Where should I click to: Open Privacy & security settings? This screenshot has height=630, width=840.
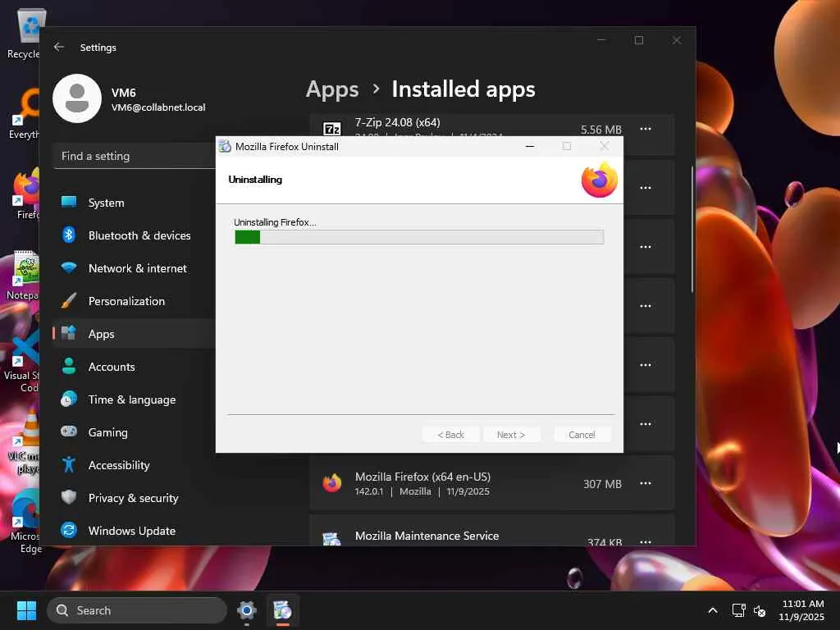pos(134,498)
